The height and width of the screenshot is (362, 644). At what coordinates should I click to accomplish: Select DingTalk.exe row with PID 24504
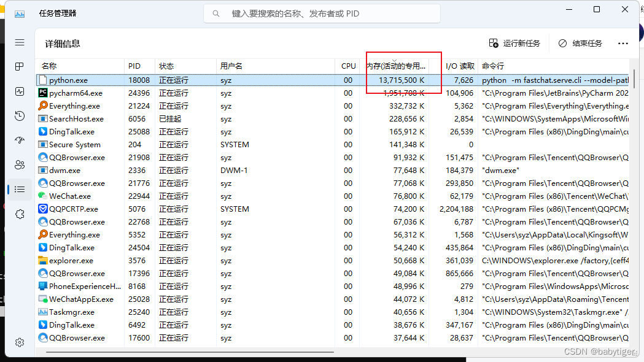(x=333, y=248)
